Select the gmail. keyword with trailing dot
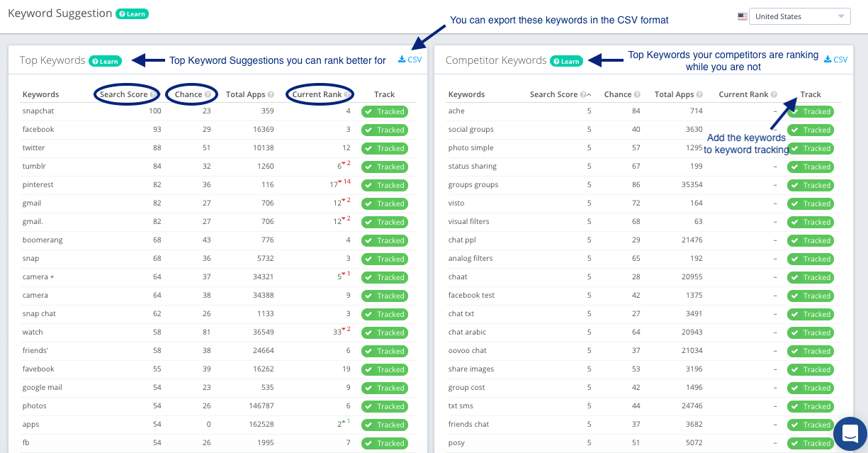Viewport: 868px width, 453px height. 33,222
